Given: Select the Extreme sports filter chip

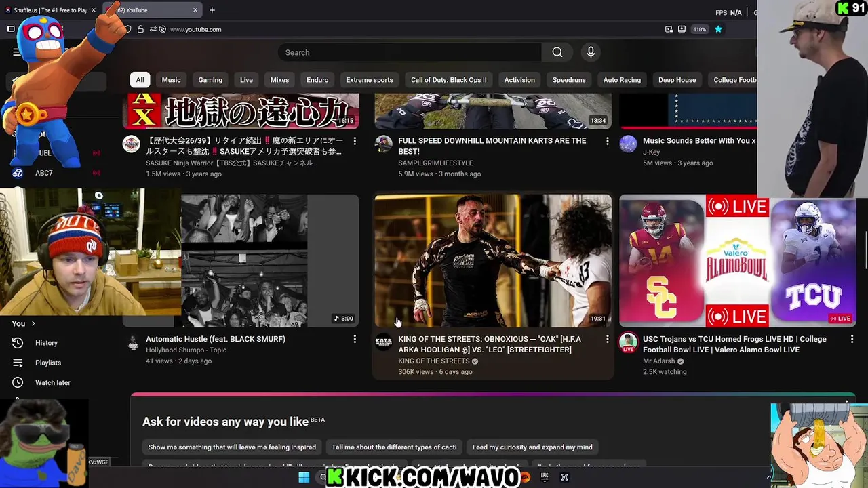Looking at the screenshot, I should click(x=370, y=80).
